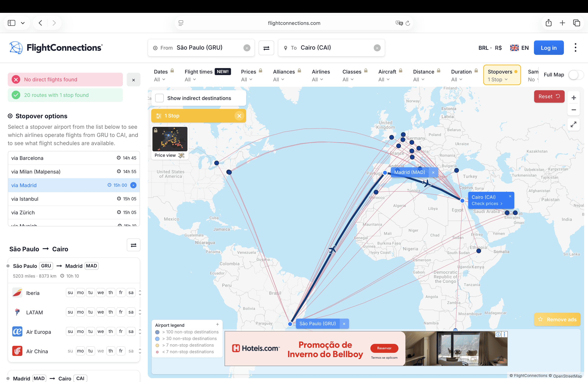Toggle Iberia Saturday flight day

[x=131, y=293]
